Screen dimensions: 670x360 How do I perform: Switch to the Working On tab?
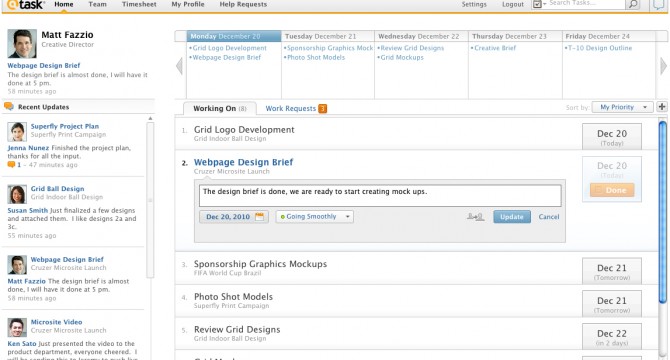pyautogui.click(x=220, y=108)
